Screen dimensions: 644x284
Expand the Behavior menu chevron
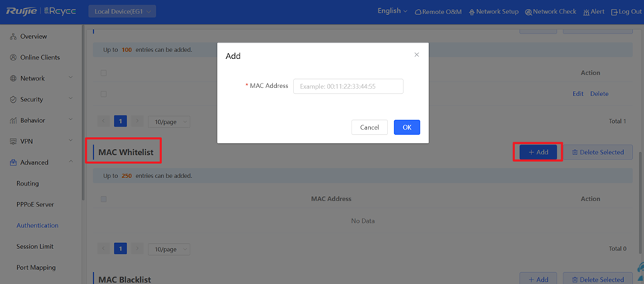[71, 120]
